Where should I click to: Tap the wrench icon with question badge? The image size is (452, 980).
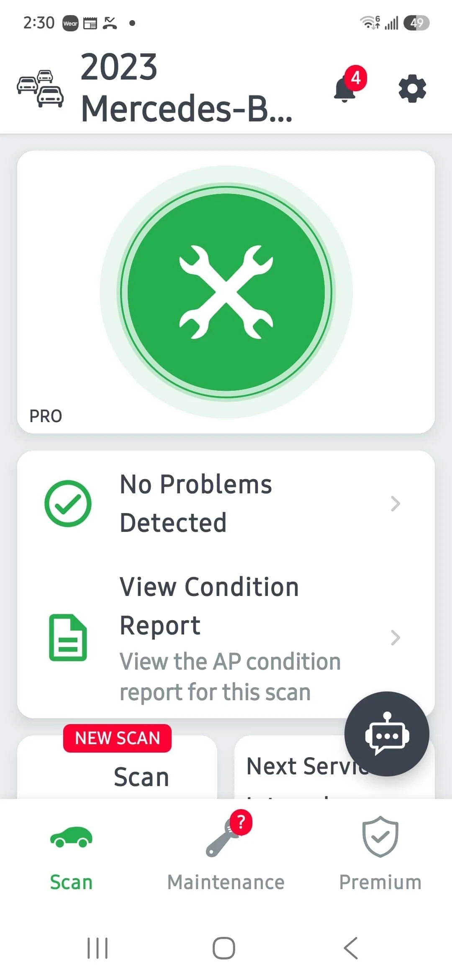[229, 834]
